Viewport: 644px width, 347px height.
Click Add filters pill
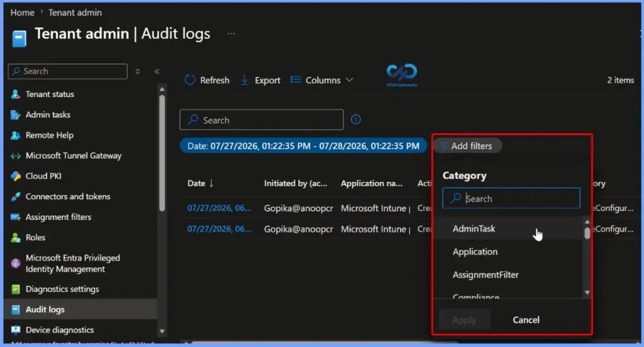[467, 146]
